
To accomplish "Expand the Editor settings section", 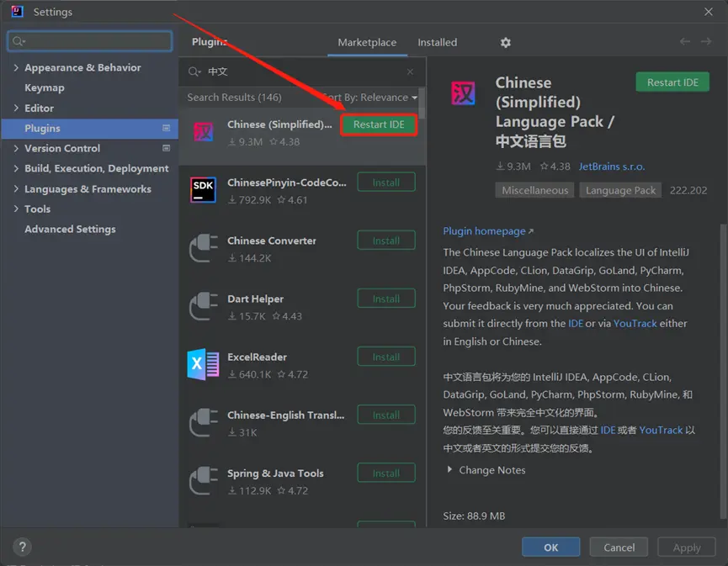I will (x=16, y=108).
